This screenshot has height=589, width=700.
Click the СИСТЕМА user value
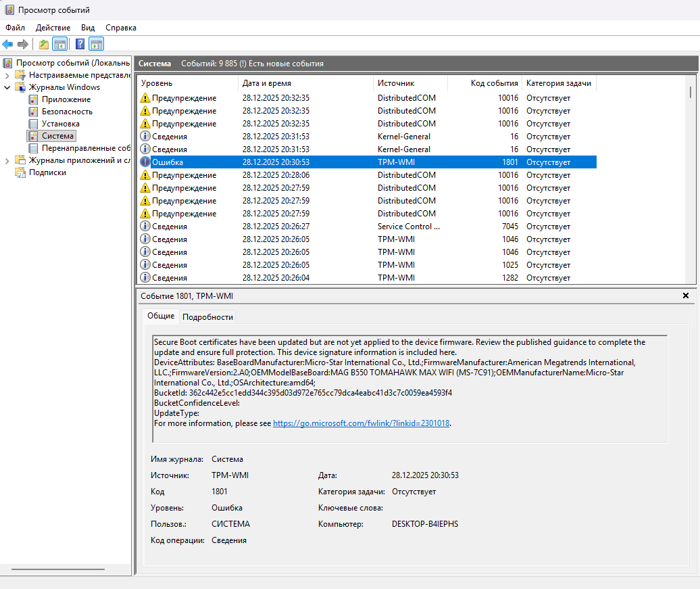[x=231, y=524]
